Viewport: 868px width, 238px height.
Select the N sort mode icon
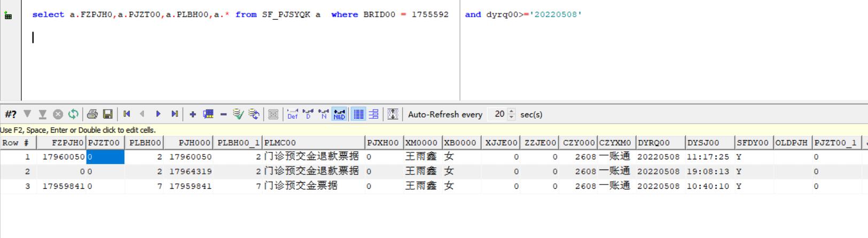(324, 114)
